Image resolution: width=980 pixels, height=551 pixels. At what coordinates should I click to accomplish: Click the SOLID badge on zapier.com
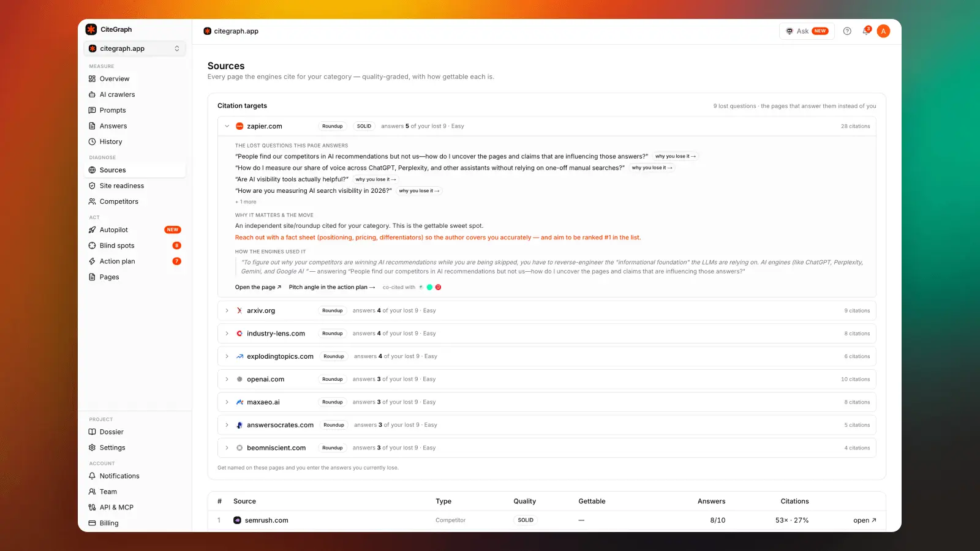click(364, 126)
